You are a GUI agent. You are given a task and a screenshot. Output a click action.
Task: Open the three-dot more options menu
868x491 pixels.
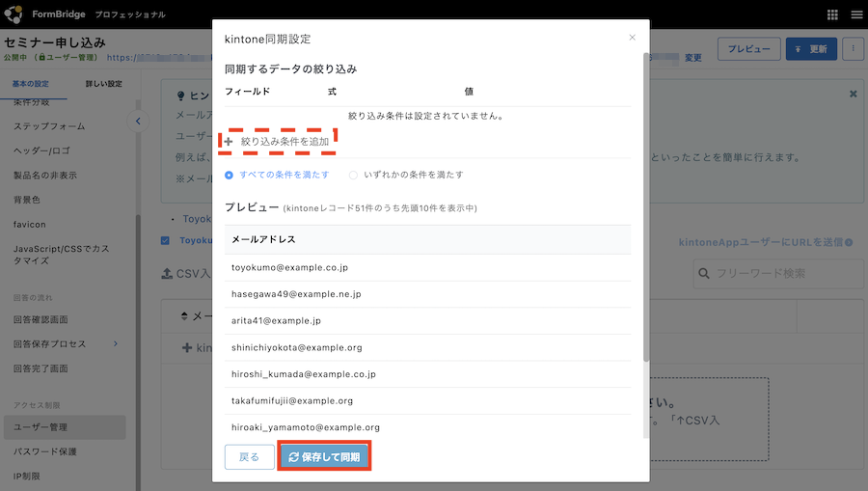853,49
